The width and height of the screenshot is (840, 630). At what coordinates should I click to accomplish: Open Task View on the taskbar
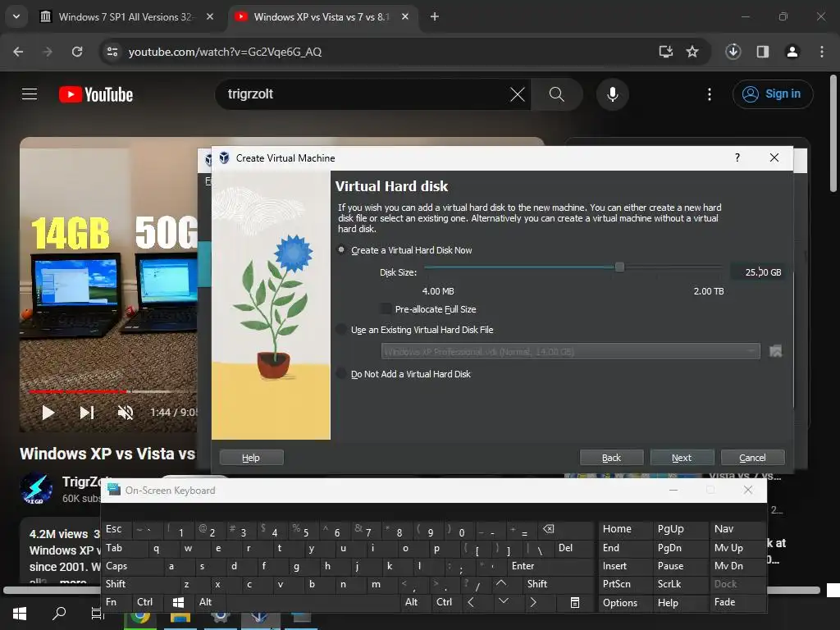pyautogui.click(x=97, y=614)
